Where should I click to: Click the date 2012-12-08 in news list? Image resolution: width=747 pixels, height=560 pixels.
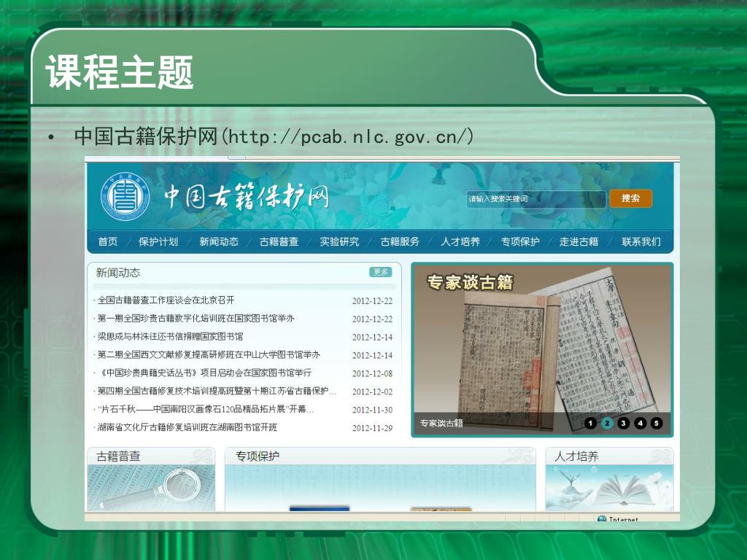pos(373,374)
